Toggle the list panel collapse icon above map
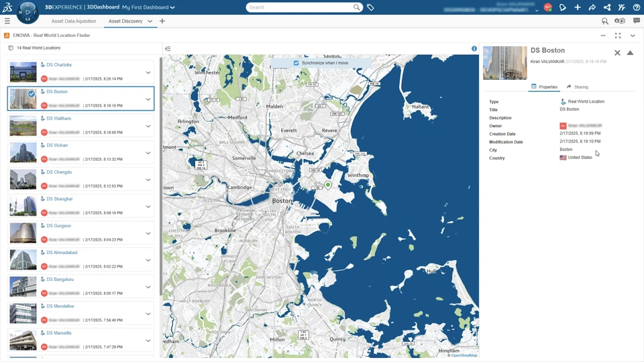644x362 pixels. pos(168,48)
